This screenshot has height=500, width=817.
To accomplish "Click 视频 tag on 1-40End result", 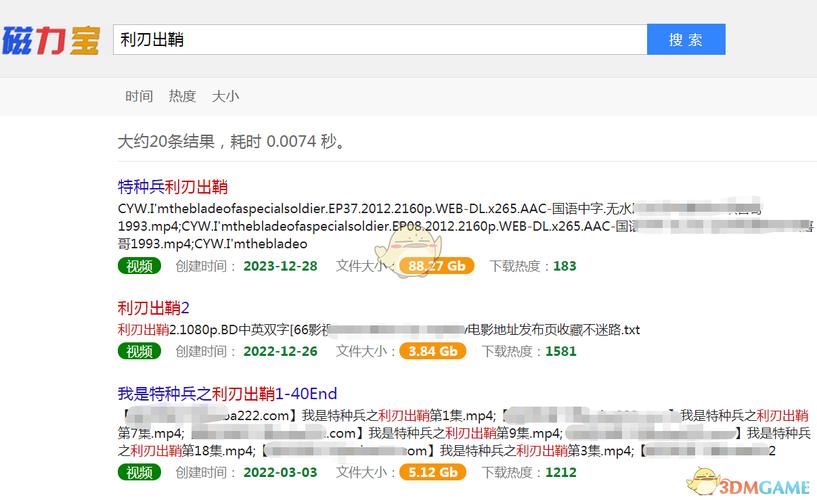I will 139,472.
